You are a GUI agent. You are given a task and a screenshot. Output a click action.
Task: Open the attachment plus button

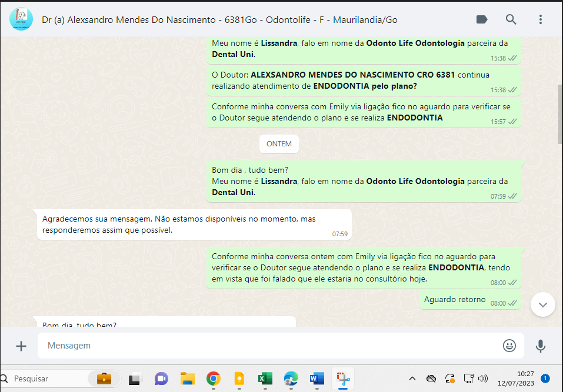pyautogui.click(x=21, y=346)
